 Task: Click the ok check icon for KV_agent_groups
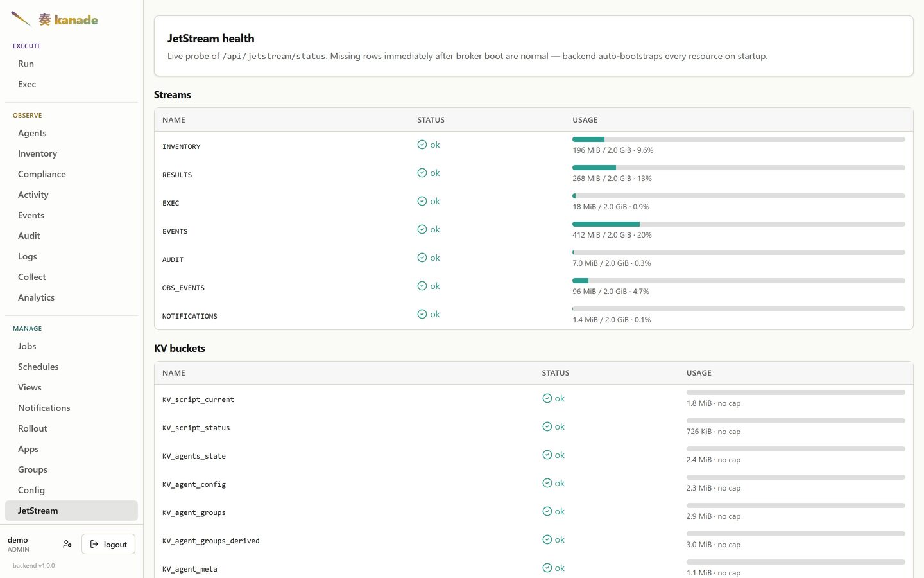[x=547, y=511]
